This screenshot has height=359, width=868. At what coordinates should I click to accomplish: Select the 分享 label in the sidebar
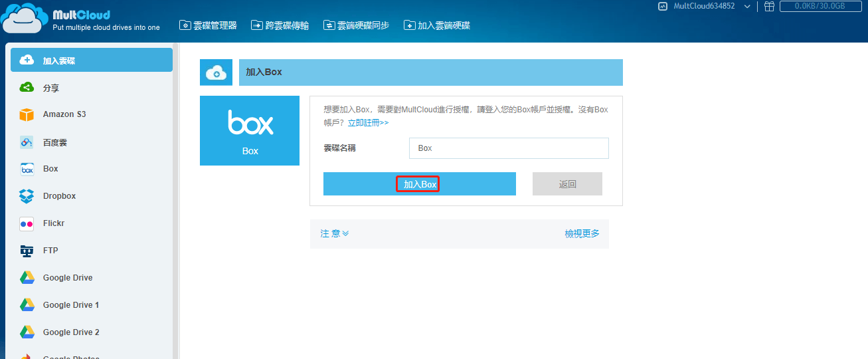coord(51,88)
